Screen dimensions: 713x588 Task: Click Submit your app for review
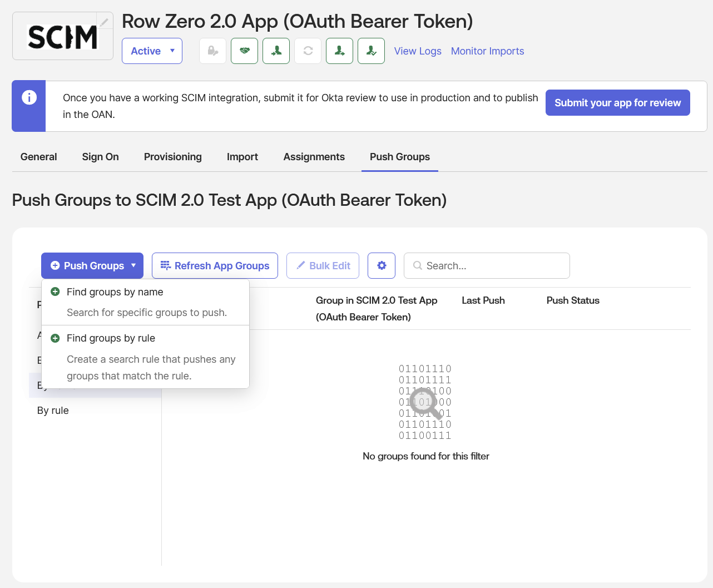click(x=617, y=102)
